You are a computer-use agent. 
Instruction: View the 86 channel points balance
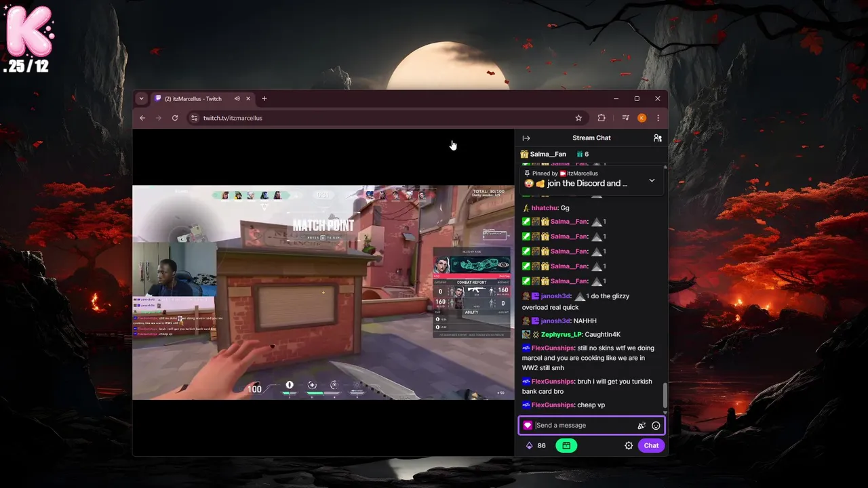coord(536,445)
